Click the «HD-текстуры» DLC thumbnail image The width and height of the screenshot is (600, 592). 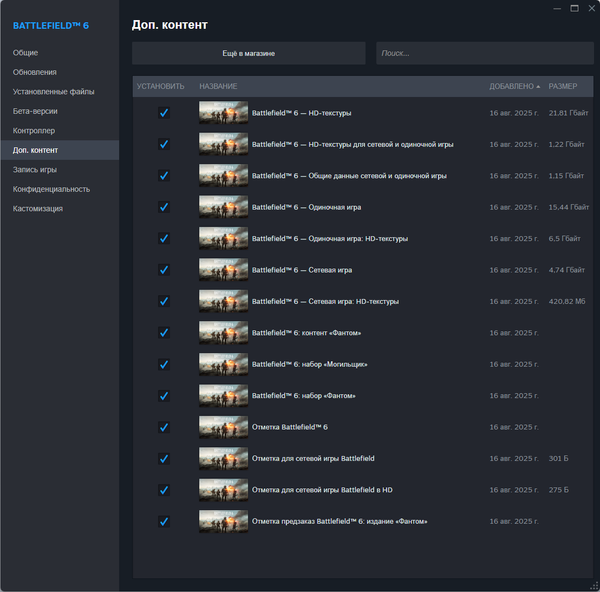[223, 113]
